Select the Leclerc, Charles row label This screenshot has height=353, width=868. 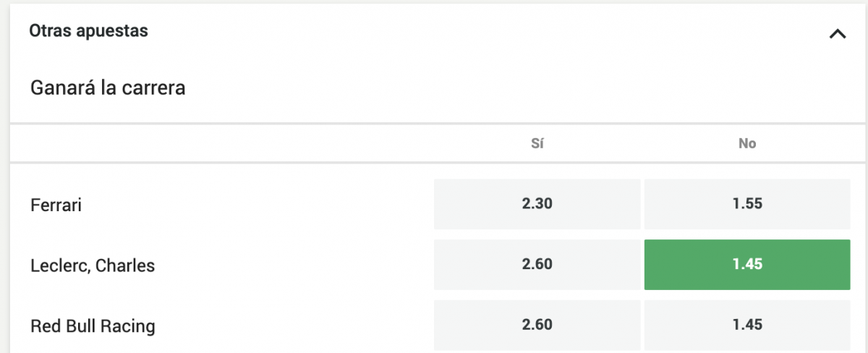click(93, 266)
